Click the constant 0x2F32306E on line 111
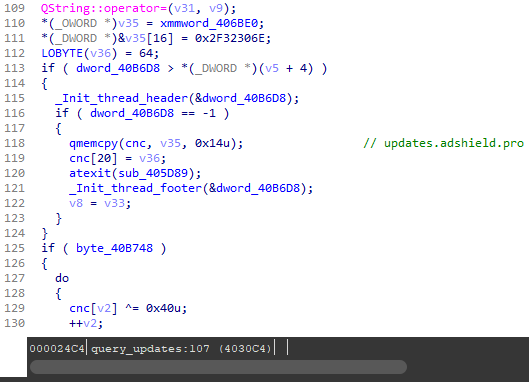Image resolution: width=529 pixels, height=382 pixels. coord(230,38)
